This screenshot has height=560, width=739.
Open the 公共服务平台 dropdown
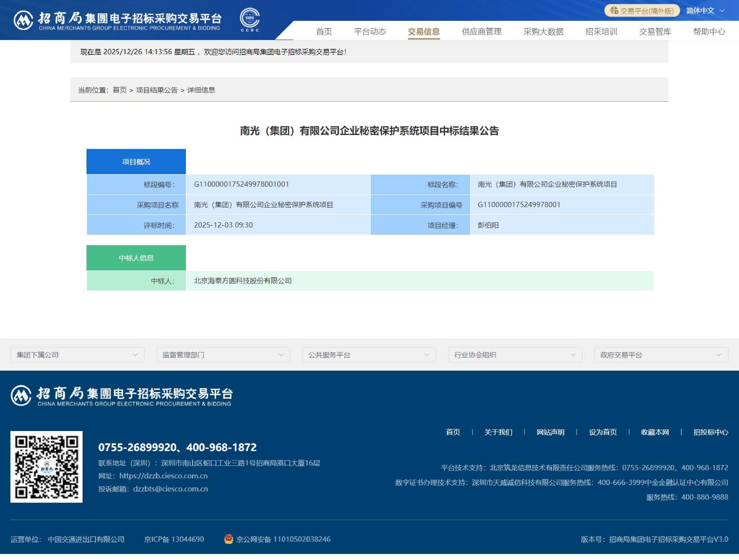[369, 355]
